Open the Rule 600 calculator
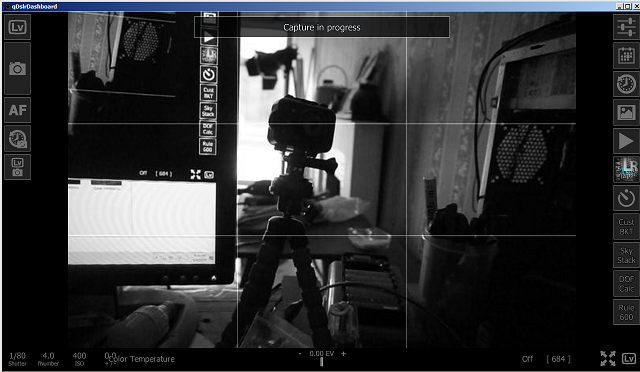This screenshot has height=372, width=640. point(626,312)
